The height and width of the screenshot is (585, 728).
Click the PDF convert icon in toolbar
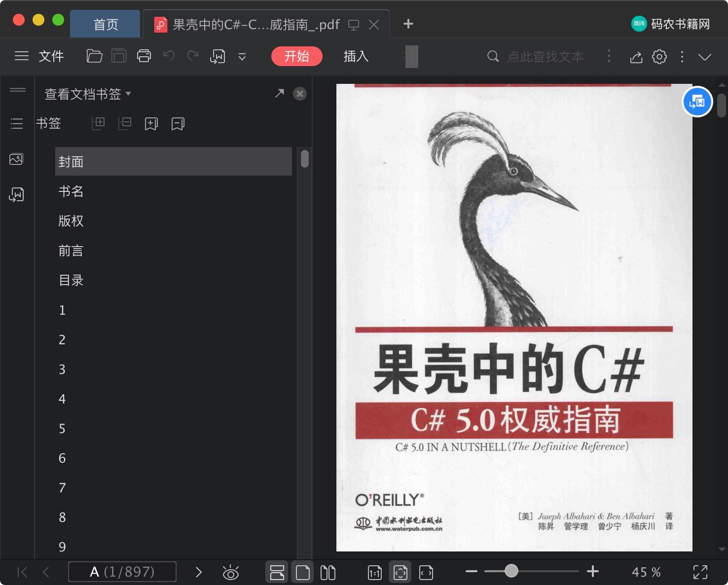[x=218, y=57]
